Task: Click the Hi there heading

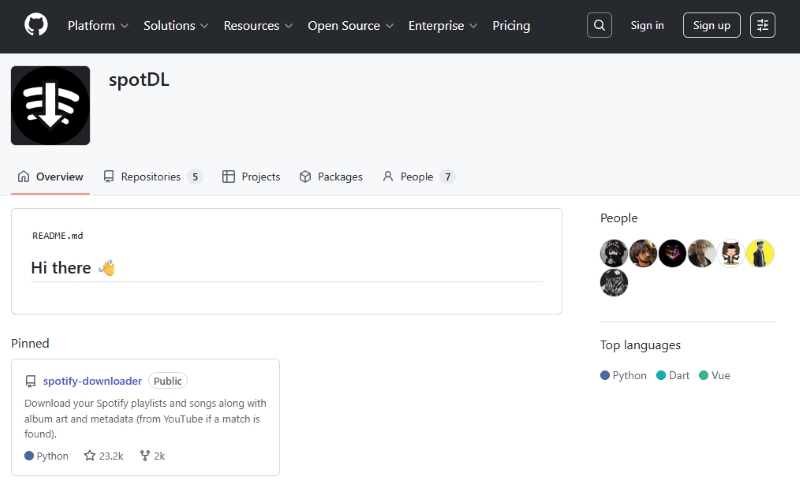Action: tap(73, 268)
